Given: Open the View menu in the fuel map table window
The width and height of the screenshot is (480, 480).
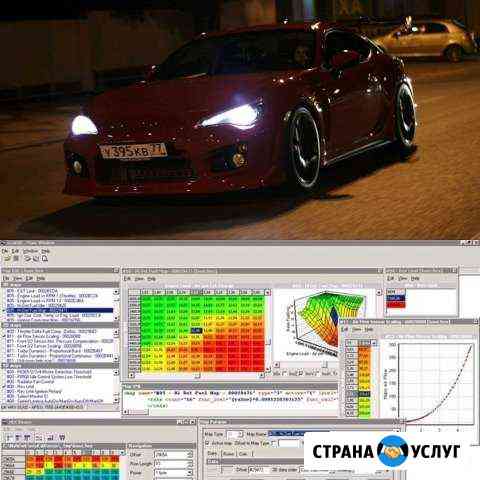Looking at the screenshot, I should tap(139, 278).
